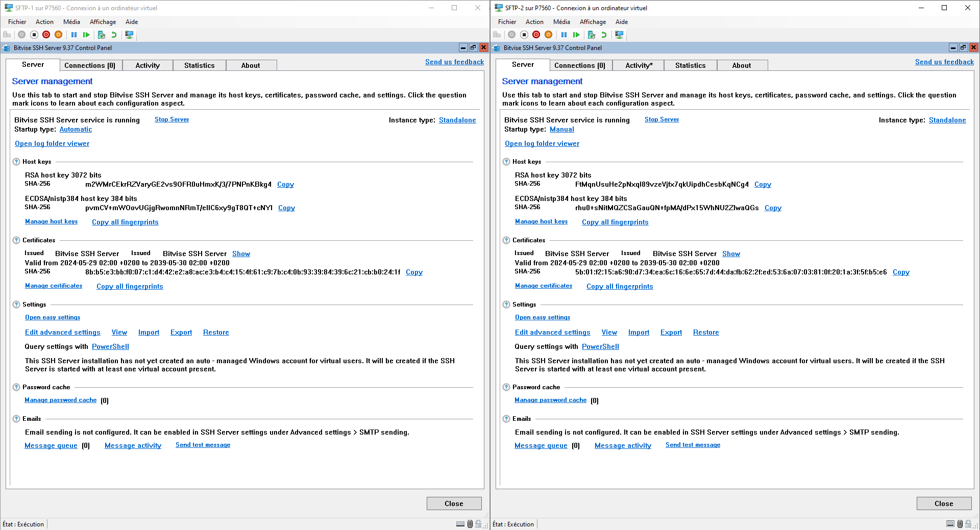
Task: Open Fichier menu in SFTP-1 window
Action: [17, 22]
